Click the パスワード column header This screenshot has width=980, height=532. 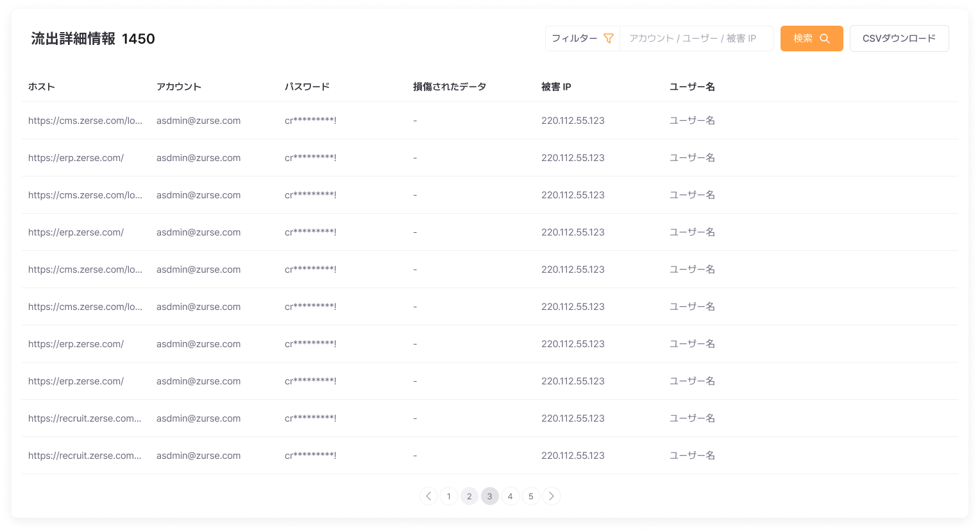[307, 86]
